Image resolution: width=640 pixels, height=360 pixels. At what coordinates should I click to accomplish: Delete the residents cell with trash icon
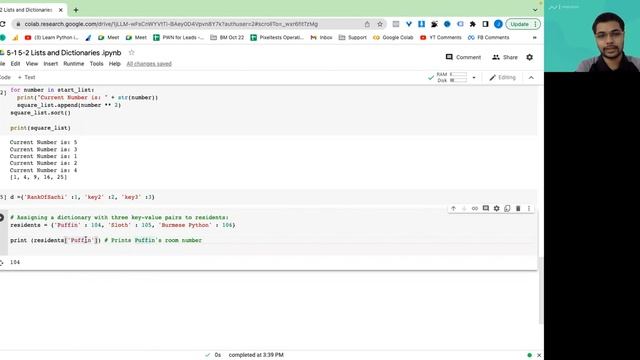click(518, 209)
